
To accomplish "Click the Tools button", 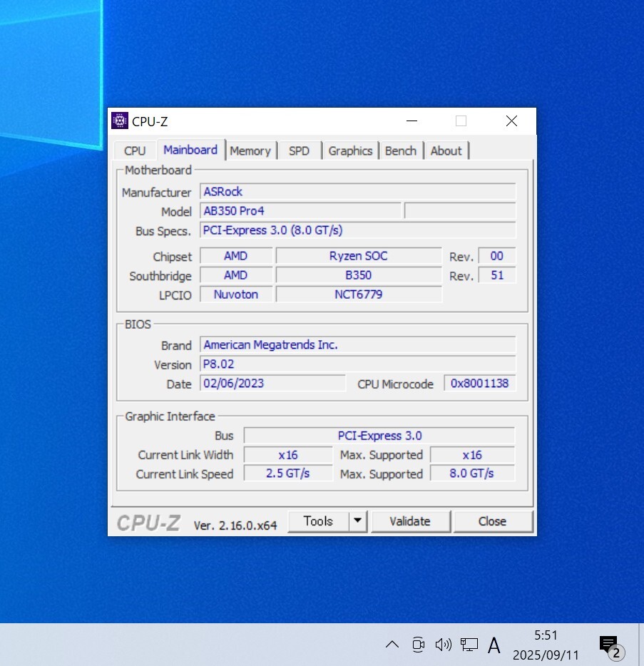I will [318, 521].
